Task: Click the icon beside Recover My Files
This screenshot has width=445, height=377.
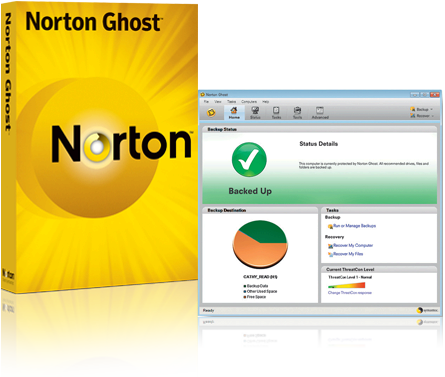Action: point(330,255)
